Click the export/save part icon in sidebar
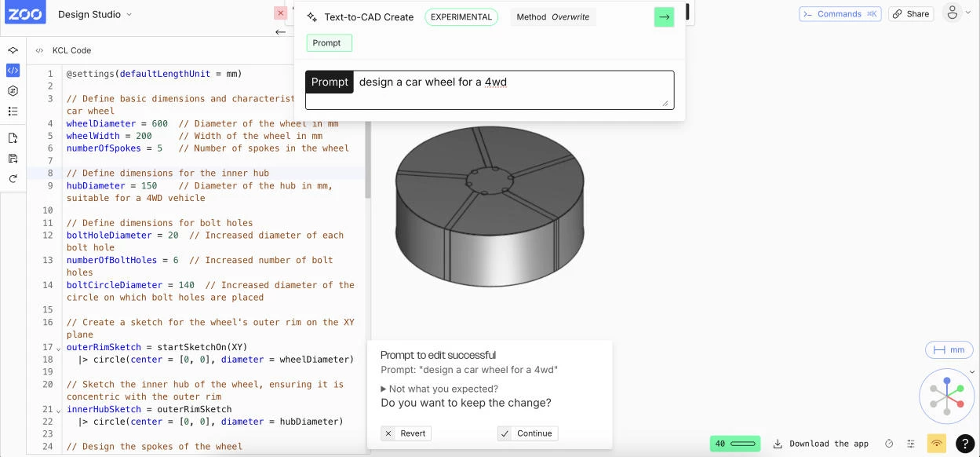Viewport: 980px width, 457px height. pos(13,159)
